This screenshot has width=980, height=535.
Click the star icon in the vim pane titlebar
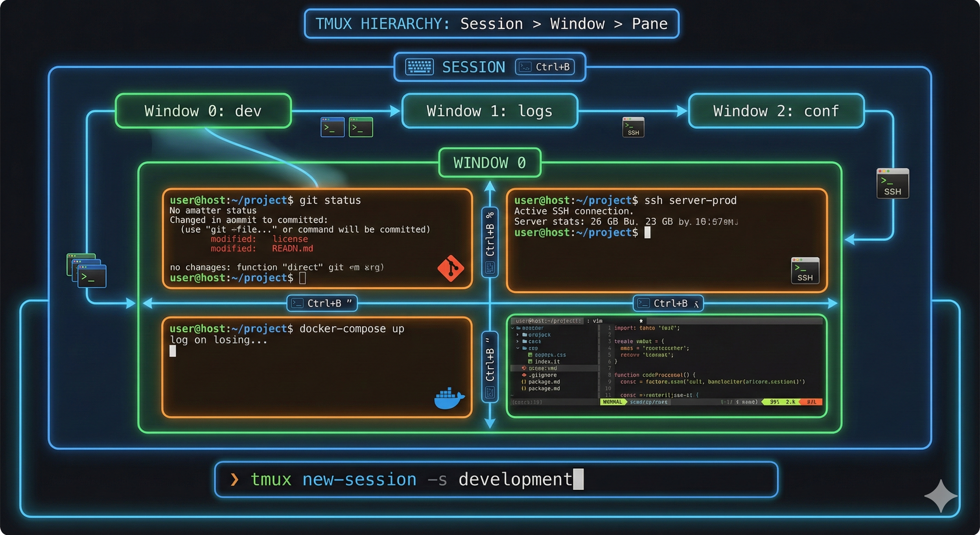click(x=641, y=321)
